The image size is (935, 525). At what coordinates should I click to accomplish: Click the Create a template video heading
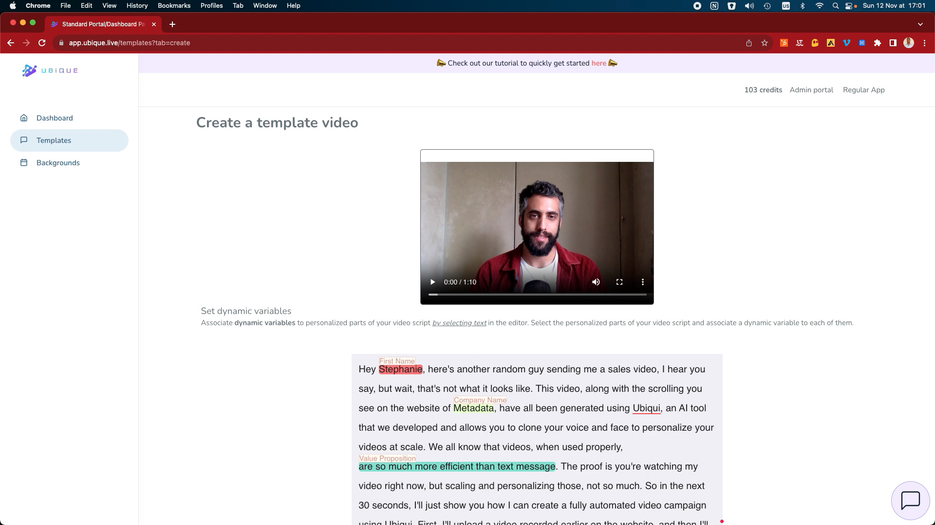pos(277,122)
